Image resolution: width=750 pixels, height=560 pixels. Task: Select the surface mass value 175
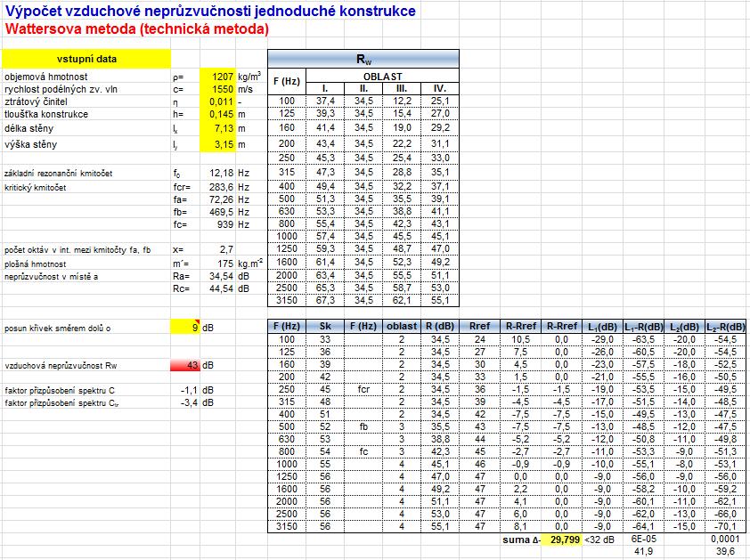coord(225,264)
